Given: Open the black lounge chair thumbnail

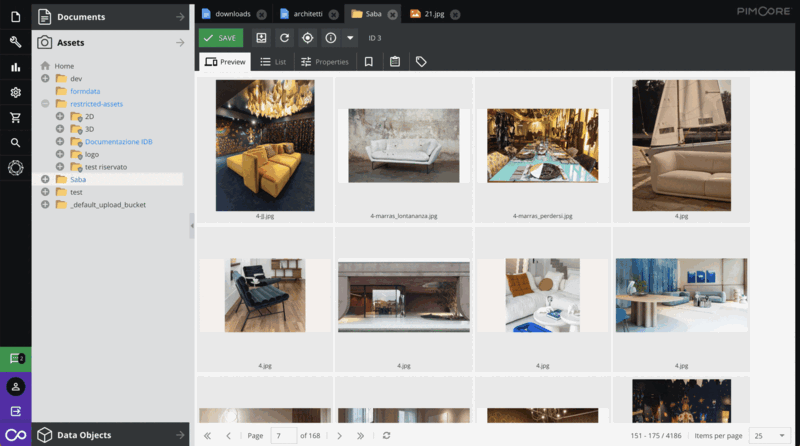Looking at the screenshot, I should pyautogui.click(x=265, y=295).
